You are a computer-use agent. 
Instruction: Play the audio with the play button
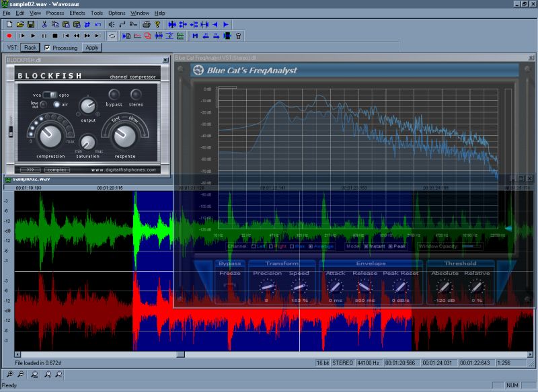(x=33, y=36)
